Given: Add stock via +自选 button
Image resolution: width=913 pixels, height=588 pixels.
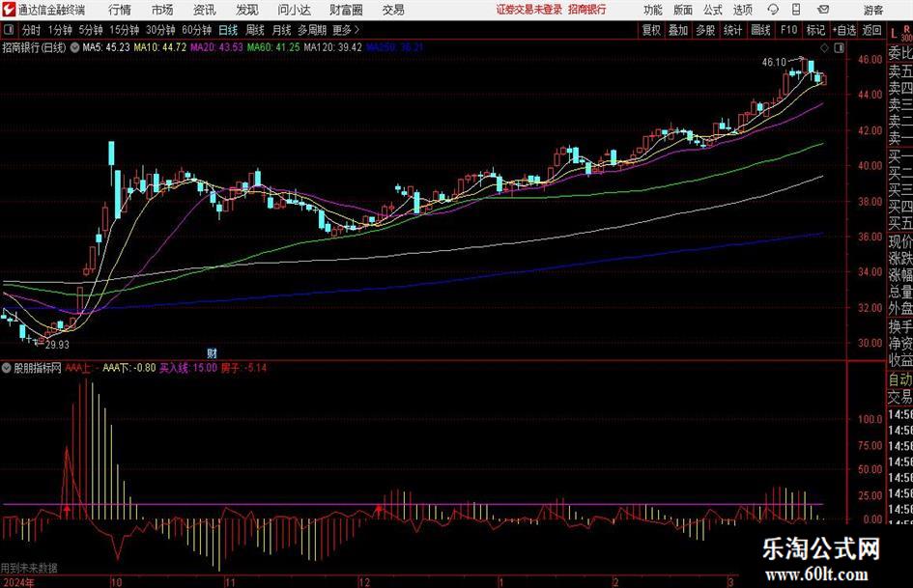Looking at the screenshot, I should [x=843, y=30].
